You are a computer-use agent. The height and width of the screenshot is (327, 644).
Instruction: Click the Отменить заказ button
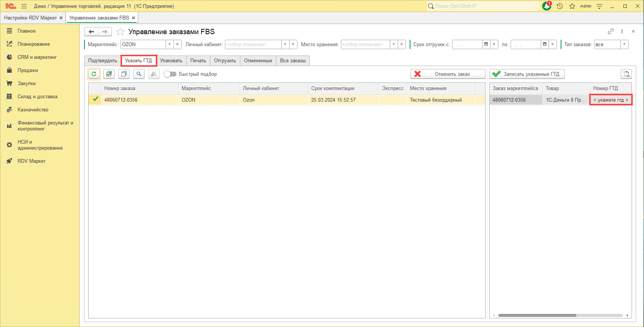click(448, 74)
